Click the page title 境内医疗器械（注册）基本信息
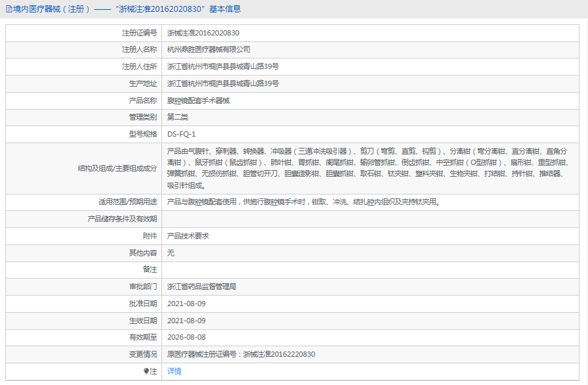Screen dimensions: 588x385 tap(127, 9)
